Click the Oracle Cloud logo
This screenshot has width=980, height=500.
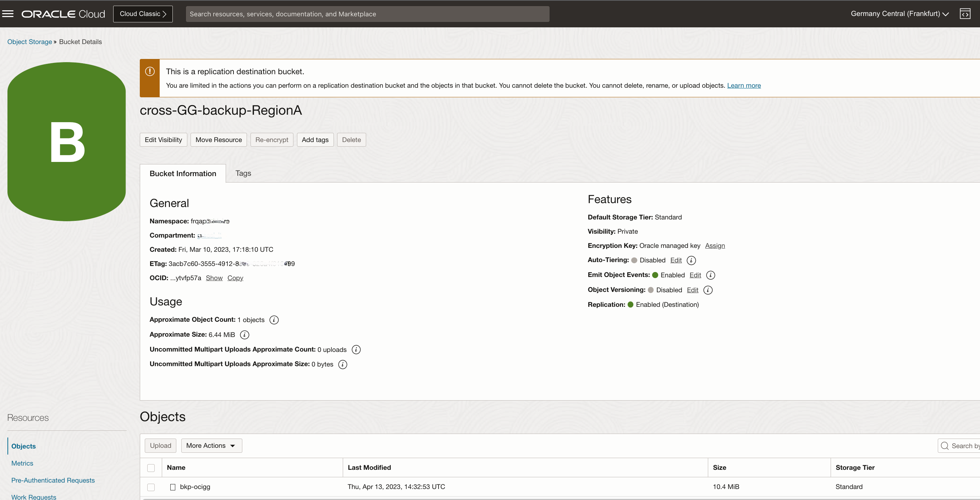[x=63, y=14]
